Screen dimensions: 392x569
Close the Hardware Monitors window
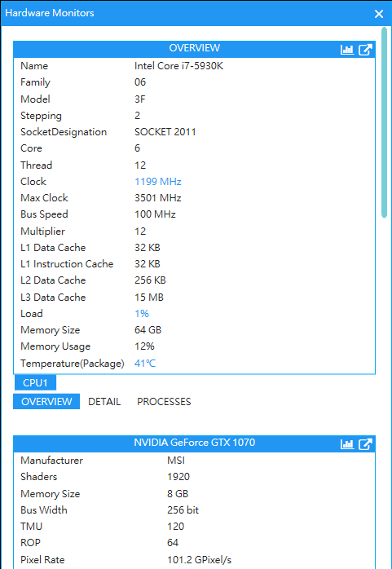click(x=379, y=14)
